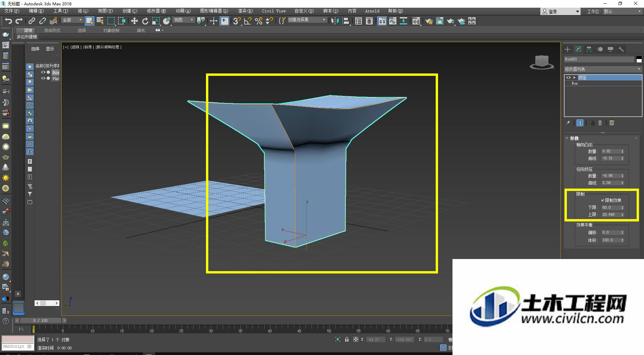Open the 渲染(R) menu

tap(245, 11)
